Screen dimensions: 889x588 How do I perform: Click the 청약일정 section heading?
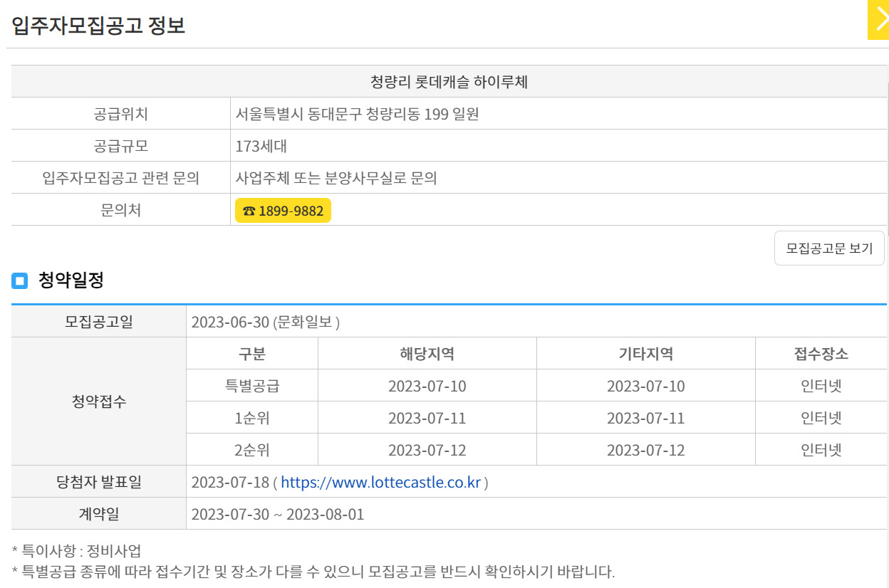(x=71, y=280)
